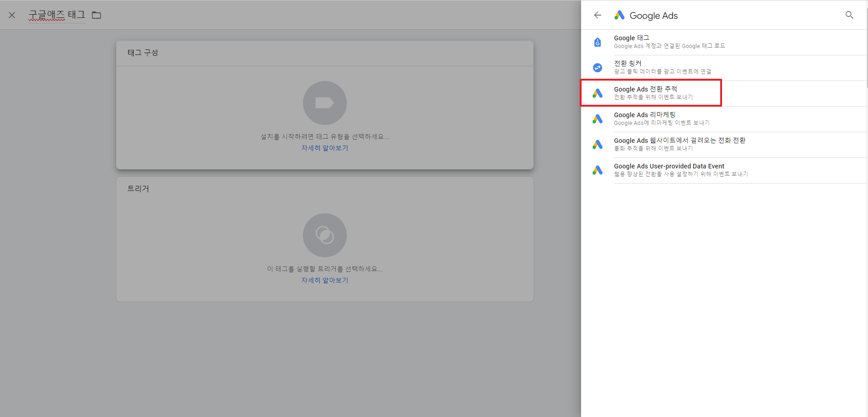This screenshot has height=417, width=868.
Task: Open 자세히 알아보기 link under 태그 구성
Action: coord(325,148)
